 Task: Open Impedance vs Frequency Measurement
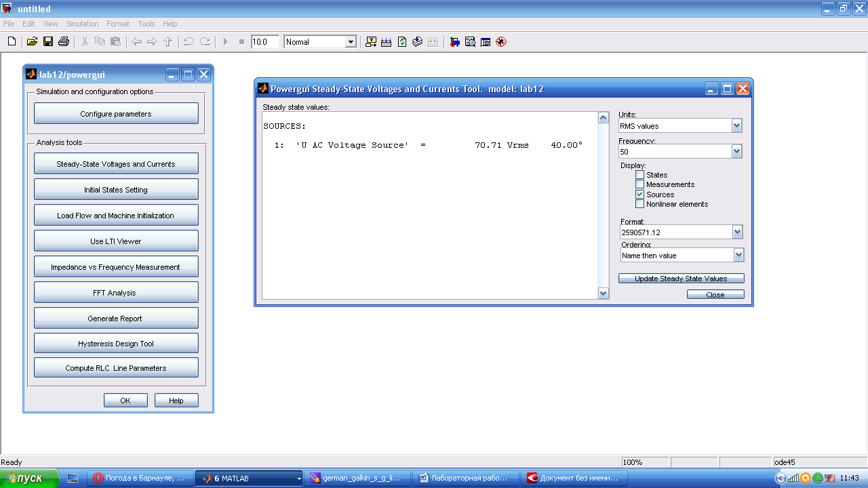[116, 267]
